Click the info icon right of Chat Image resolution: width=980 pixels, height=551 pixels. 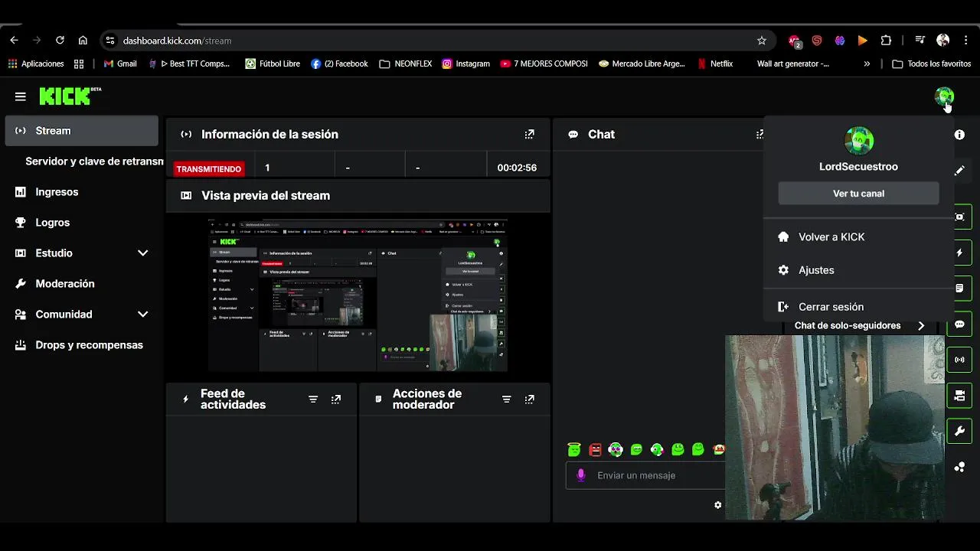click(959, 135)
